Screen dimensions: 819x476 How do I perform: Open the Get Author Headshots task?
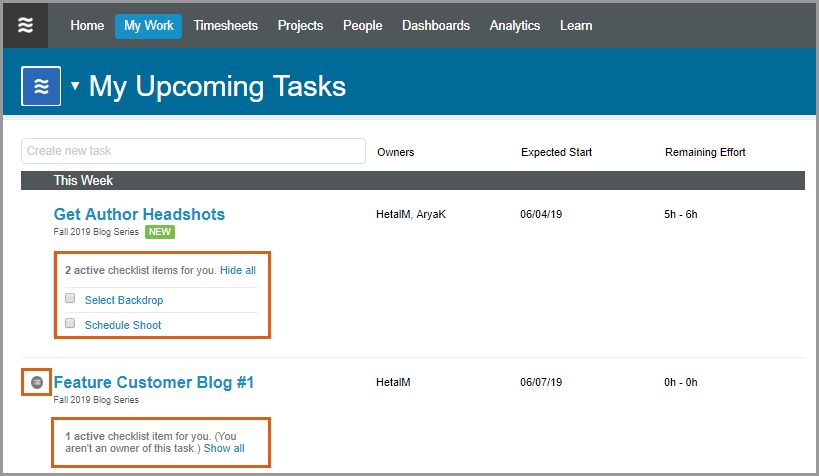click(x=139, y=214)
